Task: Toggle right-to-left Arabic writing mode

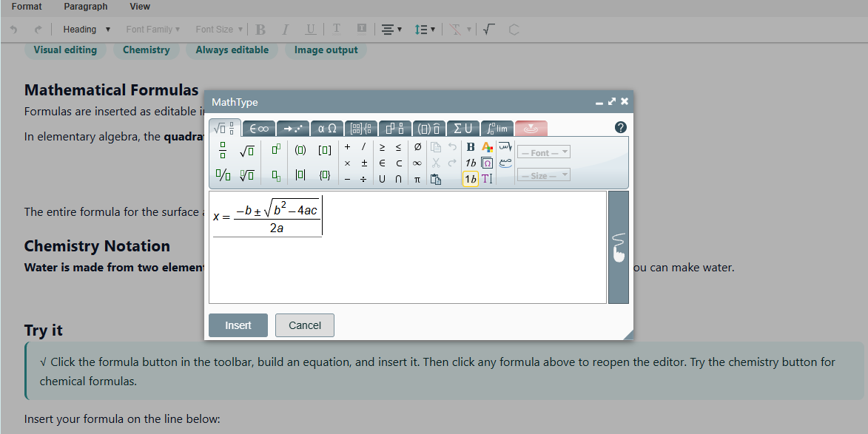Action: 505,147
